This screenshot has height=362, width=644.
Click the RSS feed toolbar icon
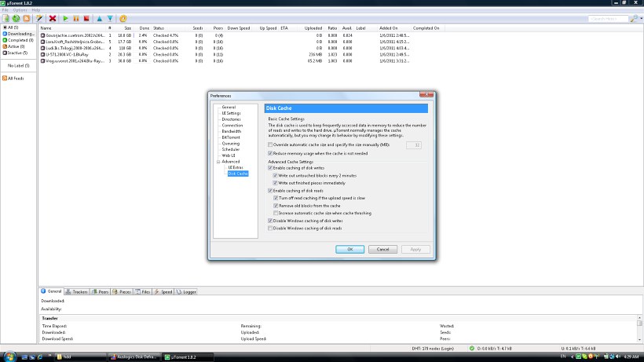point(27,17)
